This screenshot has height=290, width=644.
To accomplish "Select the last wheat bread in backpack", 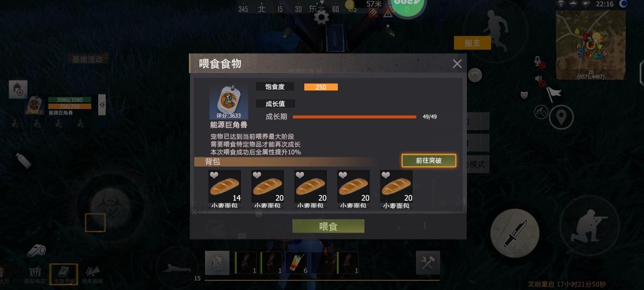I will tap(397, 186).
